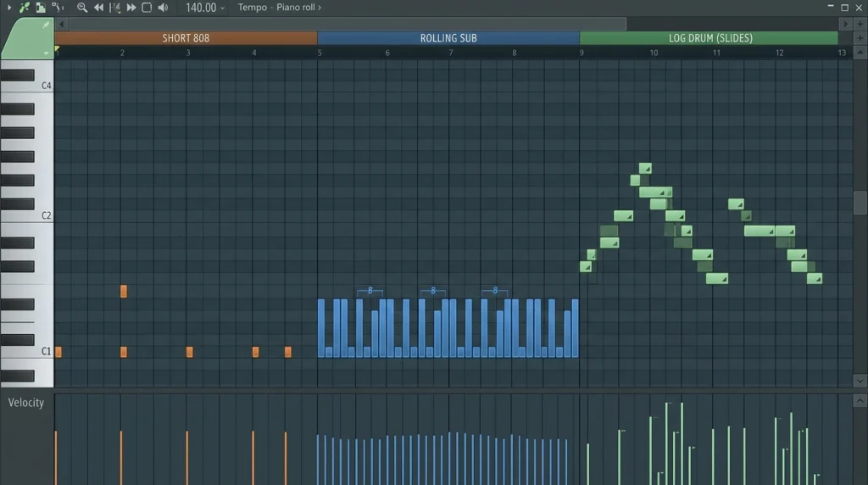Viewport: 868px width, 485px height.
Task: Click the vertical scrollbar thumb
Action: (860, 202)
